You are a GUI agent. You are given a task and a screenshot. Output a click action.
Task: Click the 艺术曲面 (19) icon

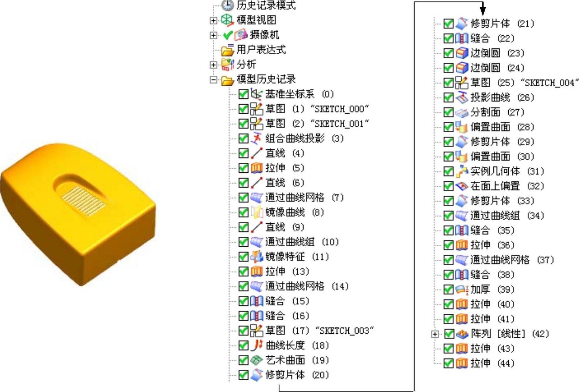[x=257, y=360]
